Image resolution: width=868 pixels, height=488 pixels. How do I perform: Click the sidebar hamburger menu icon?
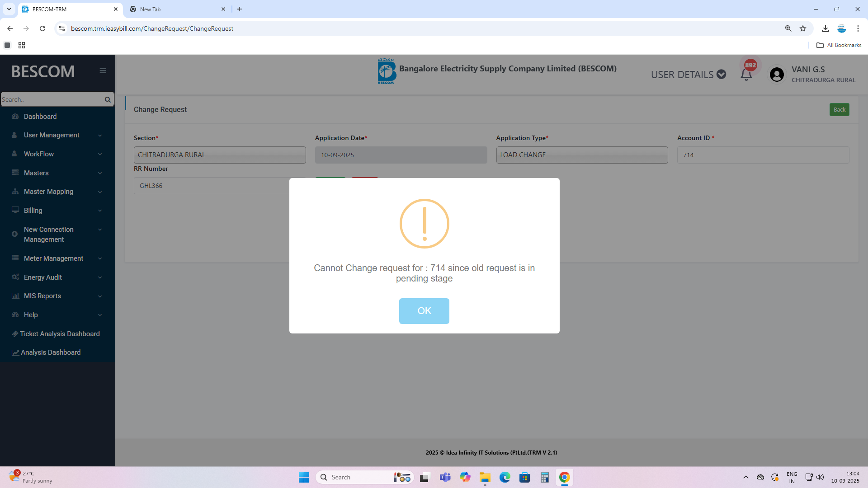103,71
